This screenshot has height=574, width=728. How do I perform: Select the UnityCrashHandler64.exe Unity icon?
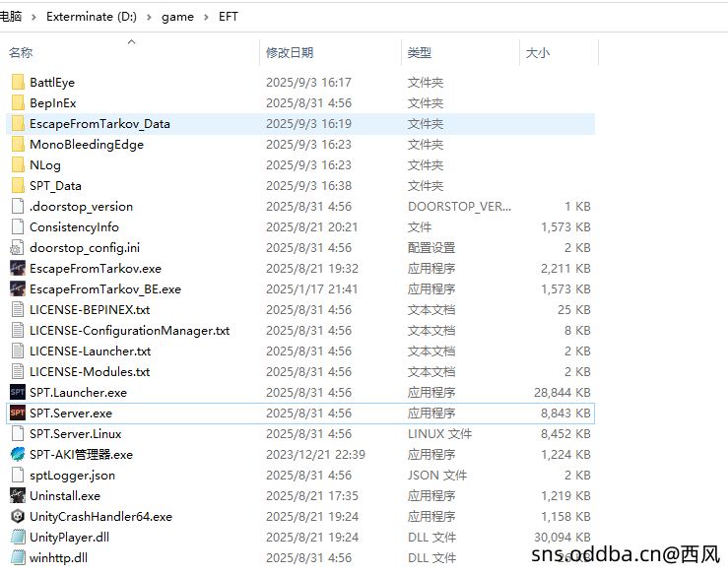[x=18, y=517]
